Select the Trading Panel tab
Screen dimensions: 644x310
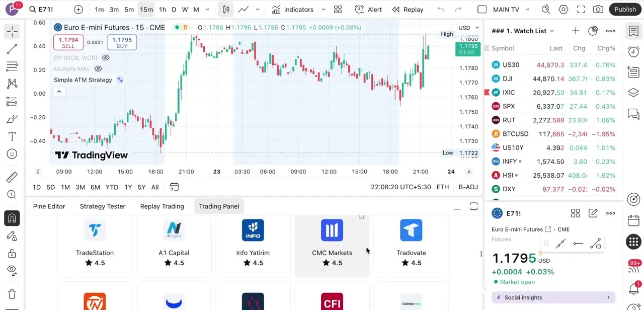(x=219, y=206)
